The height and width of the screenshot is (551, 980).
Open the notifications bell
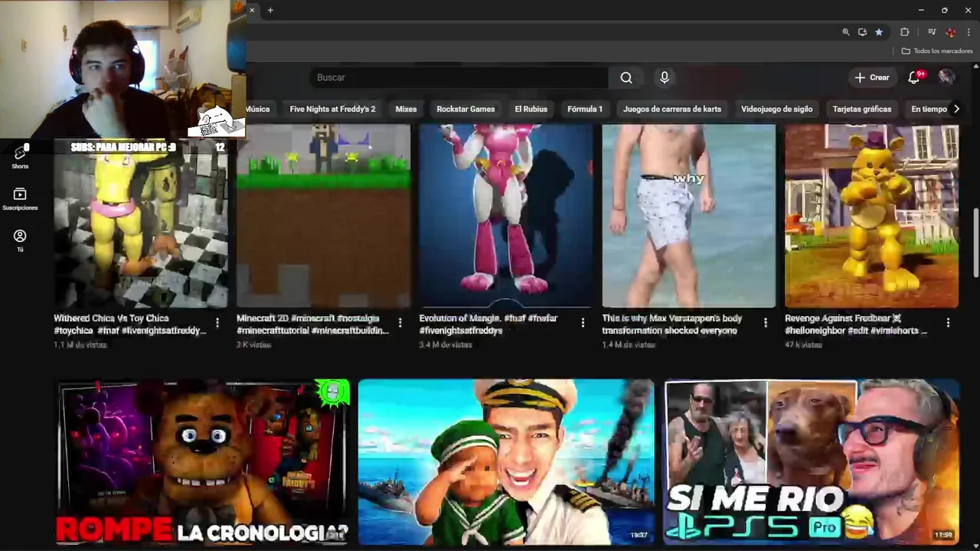(914, 77)
